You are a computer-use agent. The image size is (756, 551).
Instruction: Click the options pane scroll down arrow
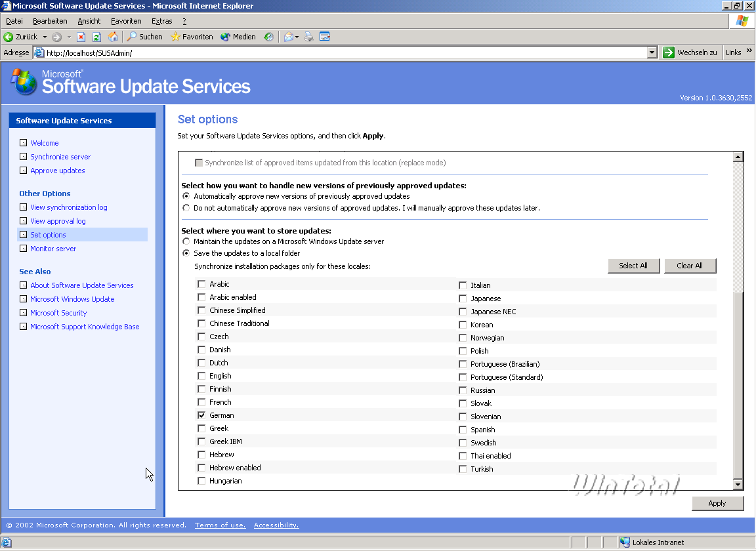point(738,485)
